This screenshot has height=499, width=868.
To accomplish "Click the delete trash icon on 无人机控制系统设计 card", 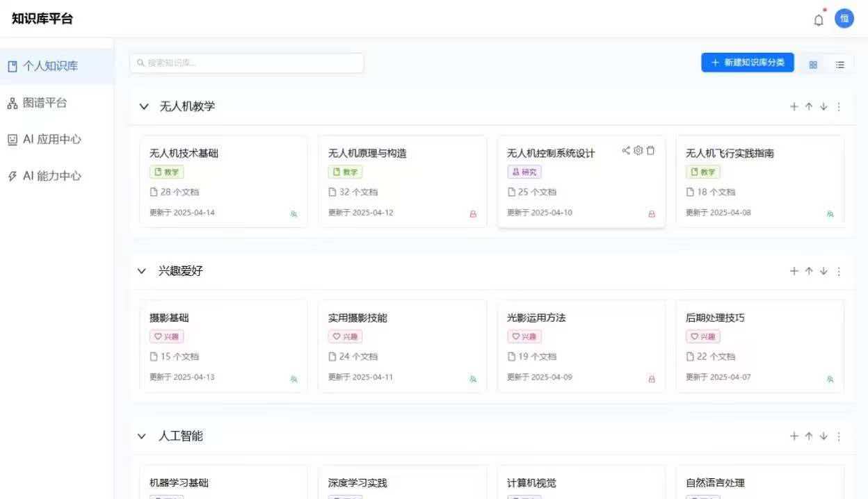I will coord(650,151).
